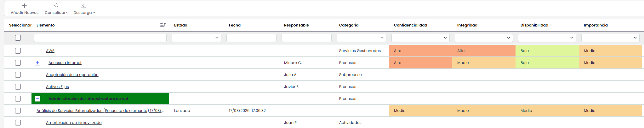Click the Elemento filter text field
644x128 pixels.
[100, 38]
